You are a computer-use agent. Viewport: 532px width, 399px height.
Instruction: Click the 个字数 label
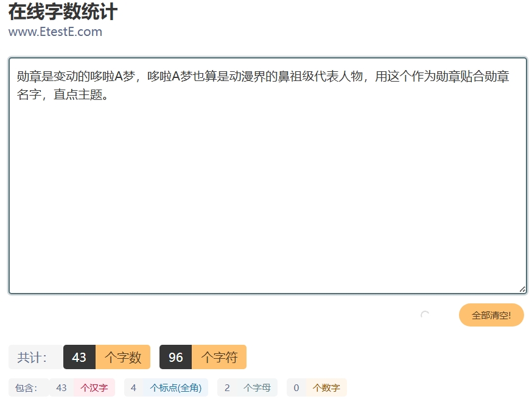(x=123, y=357)
